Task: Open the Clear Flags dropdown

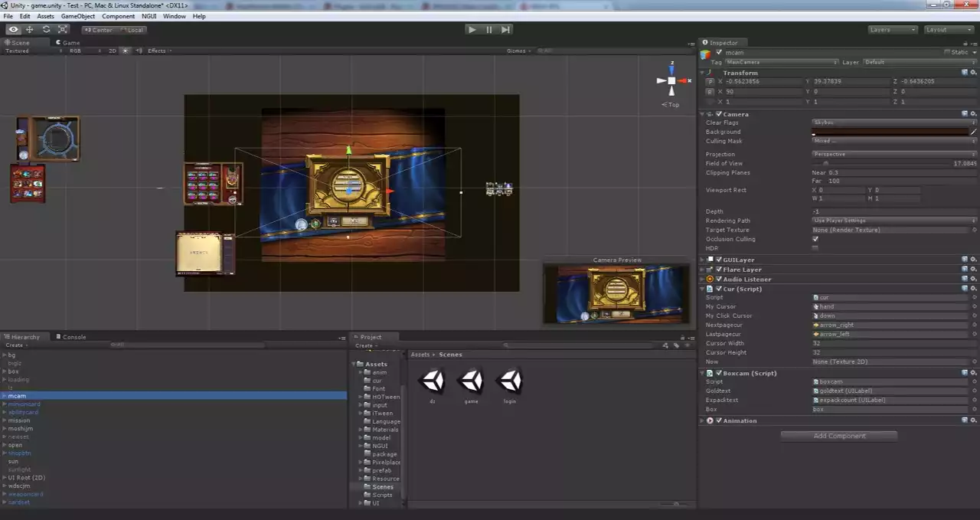Action: coord(893,123)
